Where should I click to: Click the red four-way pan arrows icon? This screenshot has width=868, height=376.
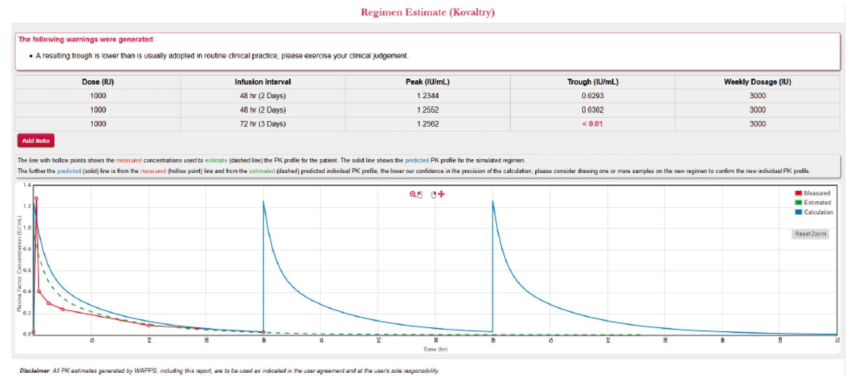coord(441,194)
